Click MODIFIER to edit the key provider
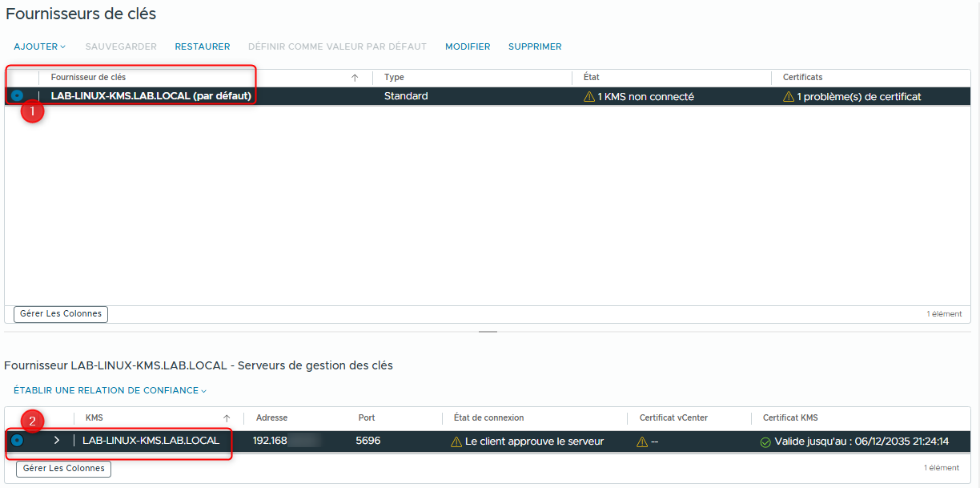The height and width of the screenshot is (488, 980). pos(468,46)
